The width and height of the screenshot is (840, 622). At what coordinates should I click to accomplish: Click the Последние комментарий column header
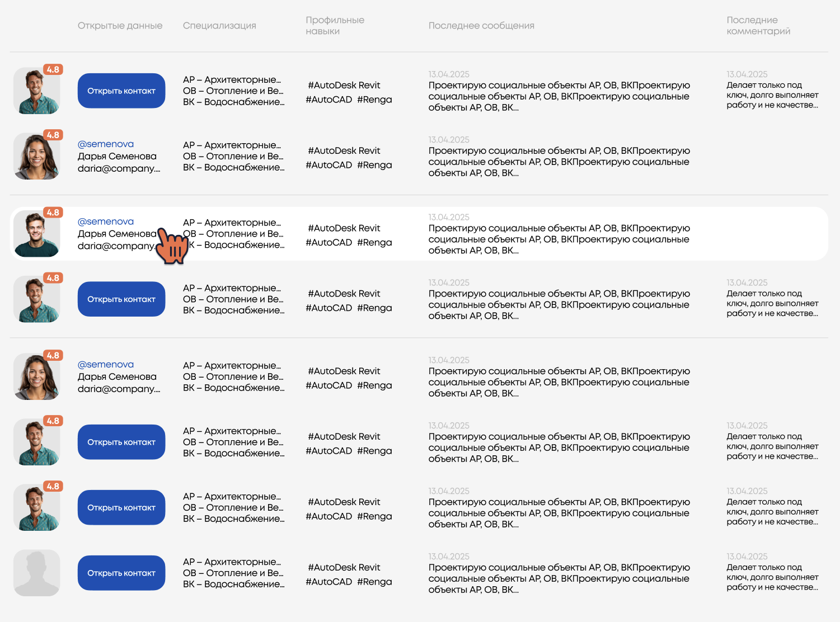758,26
